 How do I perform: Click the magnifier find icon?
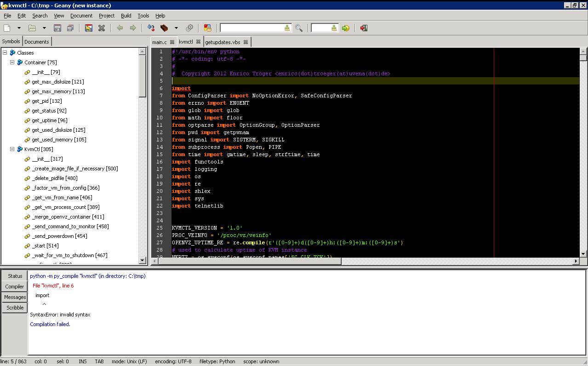point(299,28)
